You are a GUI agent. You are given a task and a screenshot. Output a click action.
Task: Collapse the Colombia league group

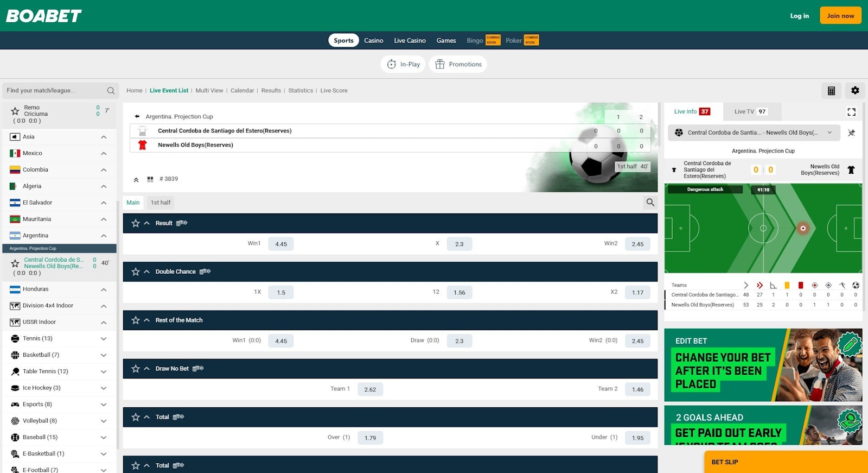(x=104, y=170)
